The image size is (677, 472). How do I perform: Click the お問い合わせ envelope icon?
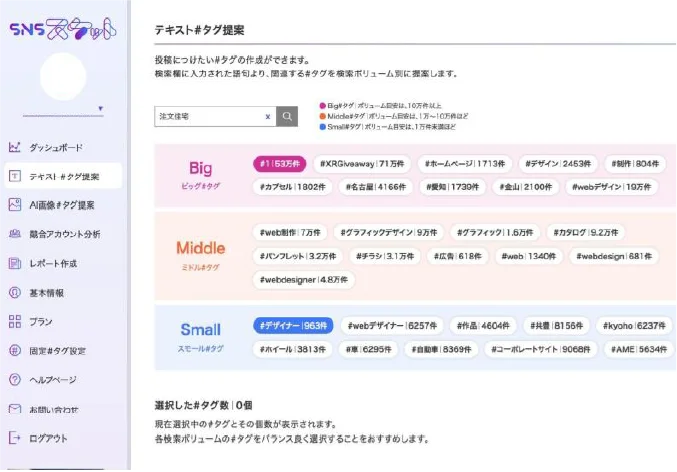pos(15,409)
